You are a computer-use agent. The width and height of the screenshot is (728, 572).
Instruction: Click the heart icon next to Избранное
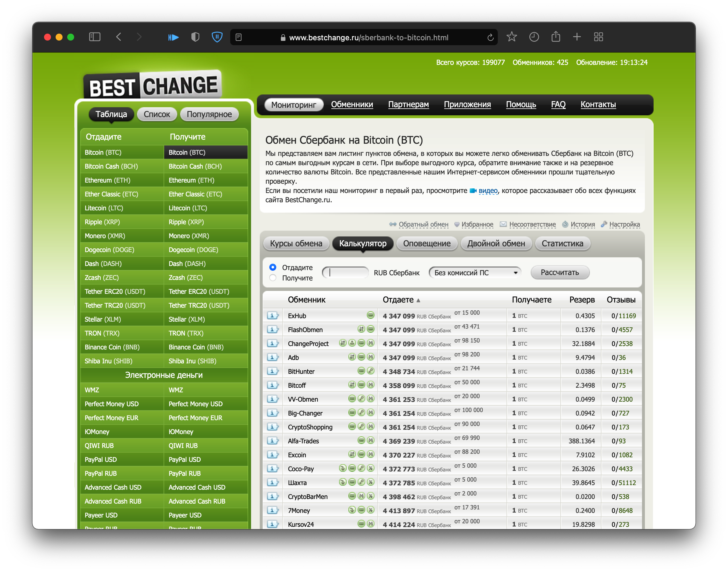click(x=457, y=224)
